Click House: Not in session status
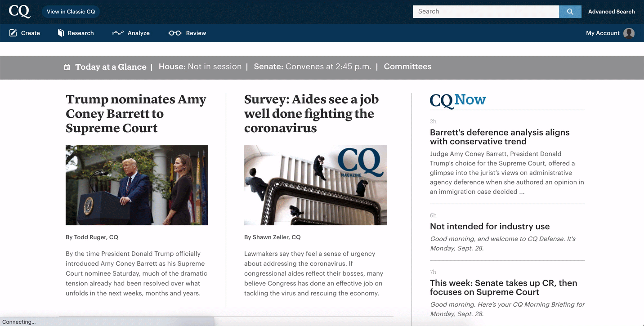 (200, 67)
